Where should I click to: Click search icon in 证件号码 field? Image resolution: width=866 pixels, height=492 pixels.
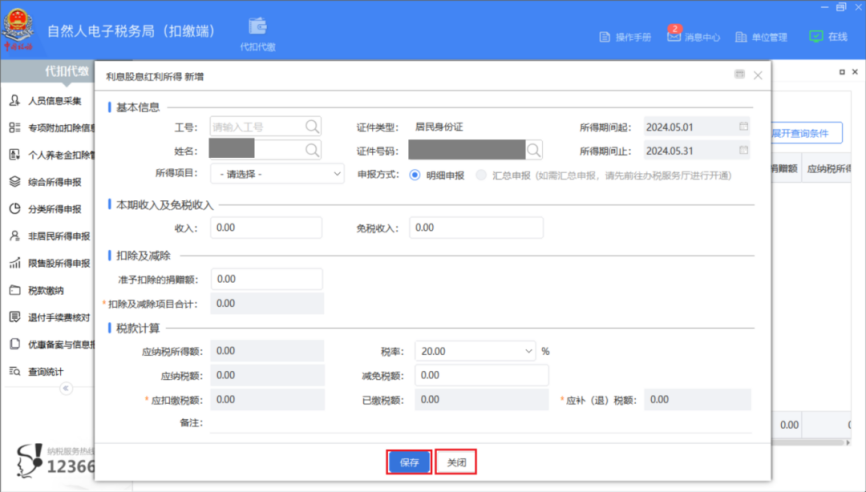pos(534,150)
